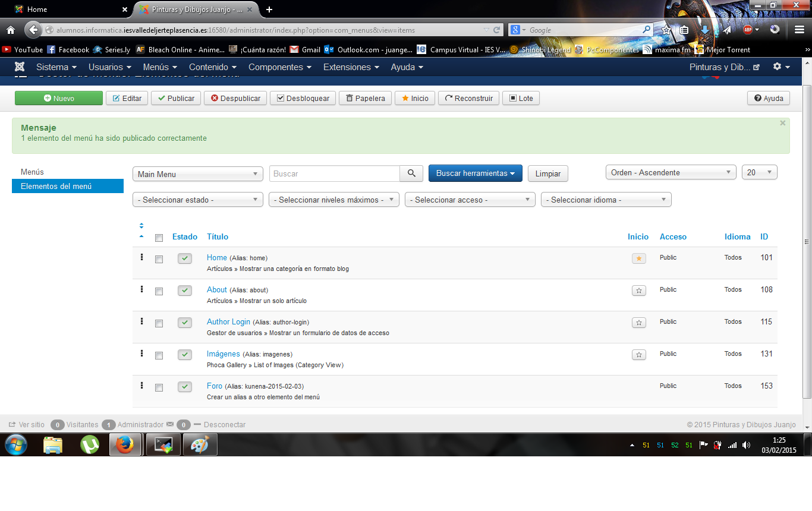Click the magnifier search icon button
Viewport: 812px width, 511px height.
[411, 174]
